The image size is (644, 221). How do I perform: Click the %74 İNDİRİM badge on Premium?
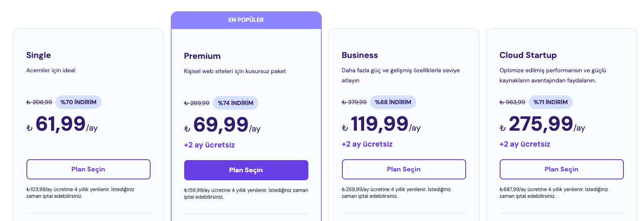pyautogui.click(x=236, y=103)
